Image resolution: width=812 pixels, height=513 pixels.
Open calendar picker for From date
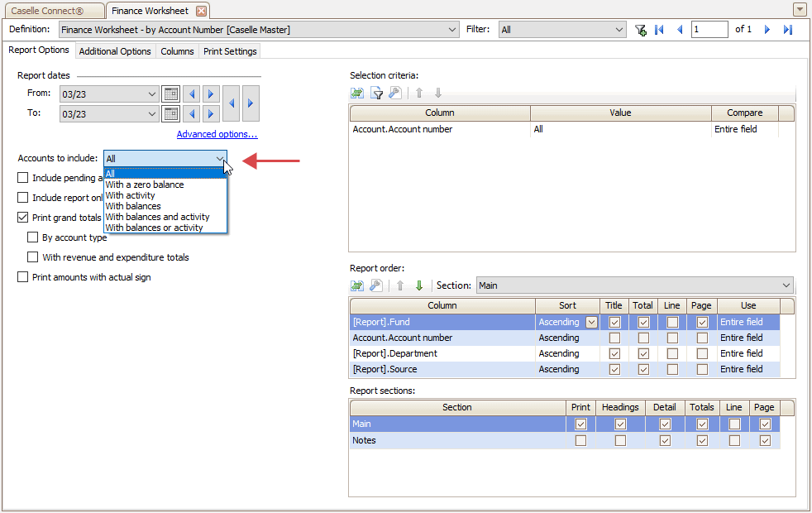170,93
